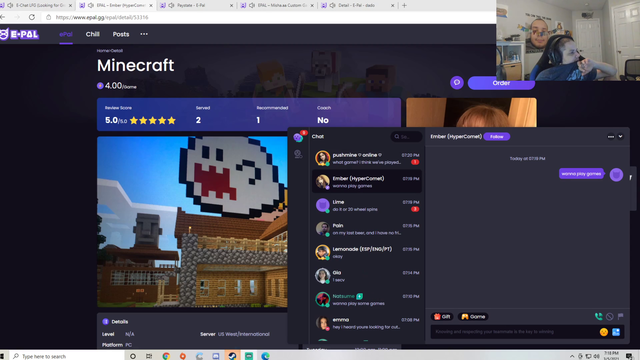Open a new browser tab with plus
Image resolution: width=640 pixels, height=360 pixels.
404,5
